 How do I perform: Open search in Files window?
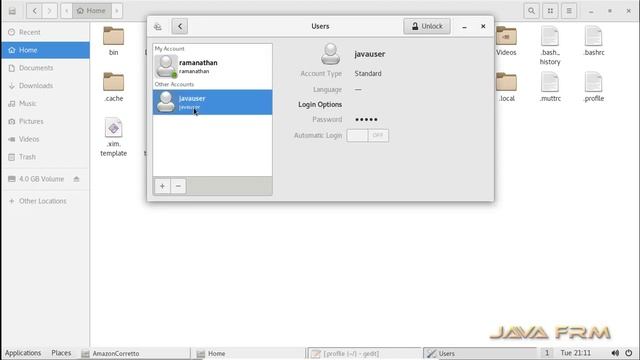pyautogui.click(x=531, y=11)
